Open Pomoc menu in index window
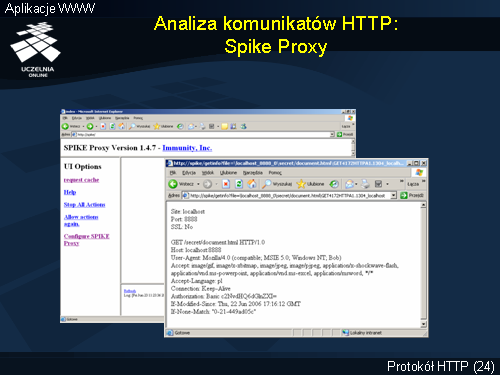The height and width of the screenshot is (375, 500). [x=138, y=118]
